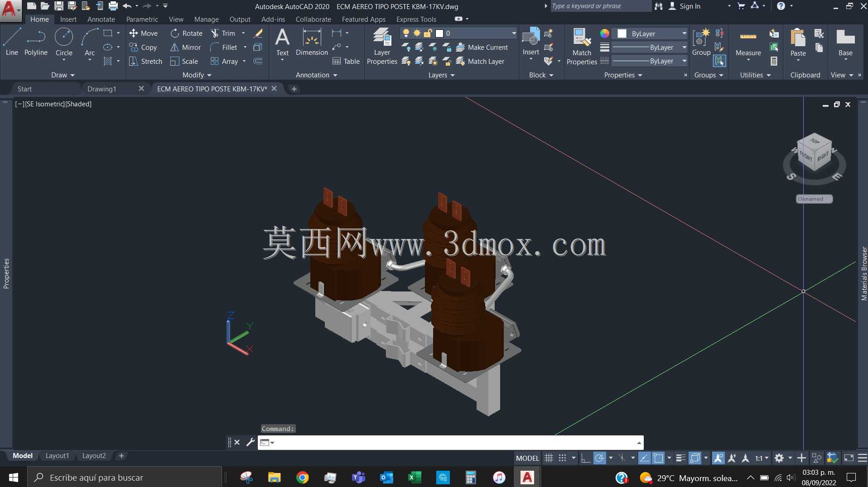Screen dimensions: 868x487
Task: Activate the Rotate tool
Action: pos(186,33)
